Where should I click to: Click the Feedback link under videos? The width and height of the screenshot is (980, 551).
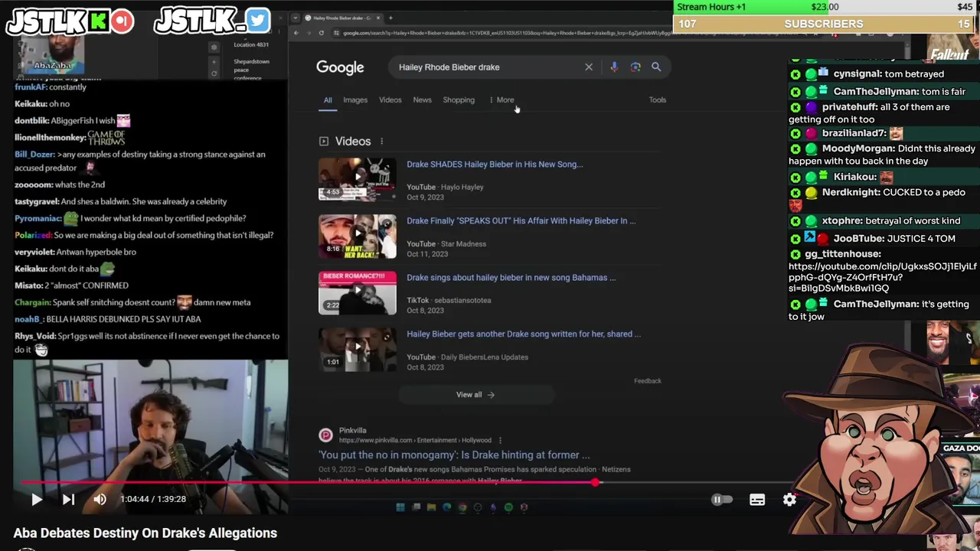click(x=648, y=380)
